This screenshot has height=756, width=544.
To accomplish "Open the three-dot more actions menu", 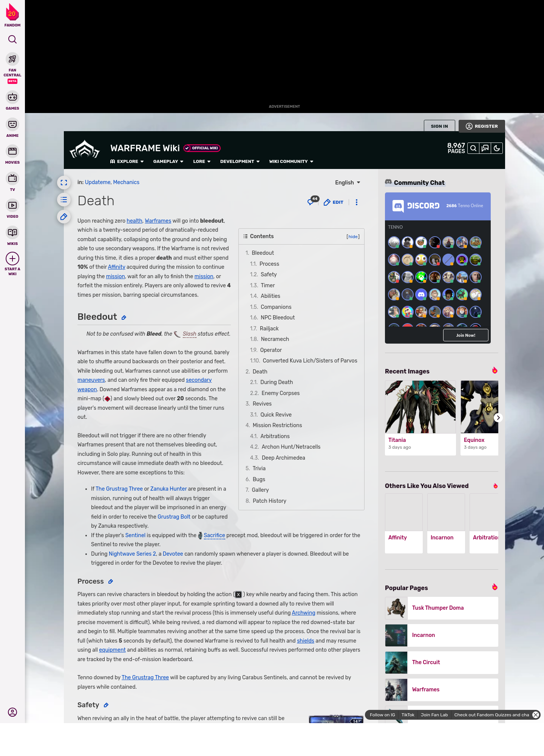I will click(357, 202).
